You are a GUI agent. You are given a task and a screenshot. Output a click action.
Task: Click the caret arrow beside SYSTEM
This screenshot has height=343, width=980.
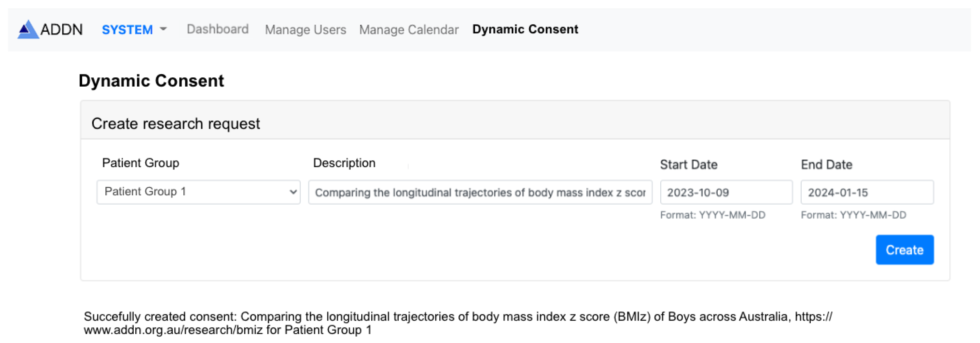point(163,29)
